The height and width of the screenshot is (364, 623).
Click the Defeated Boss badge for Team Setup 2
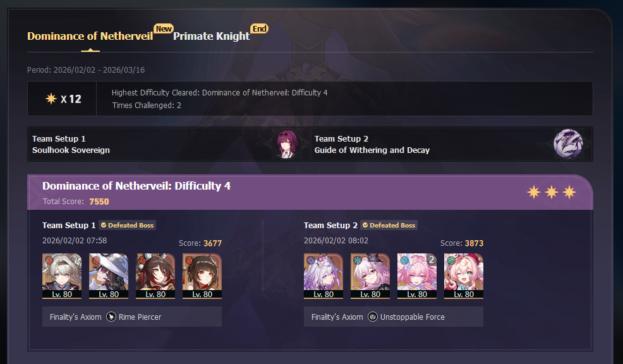point(389,226)
